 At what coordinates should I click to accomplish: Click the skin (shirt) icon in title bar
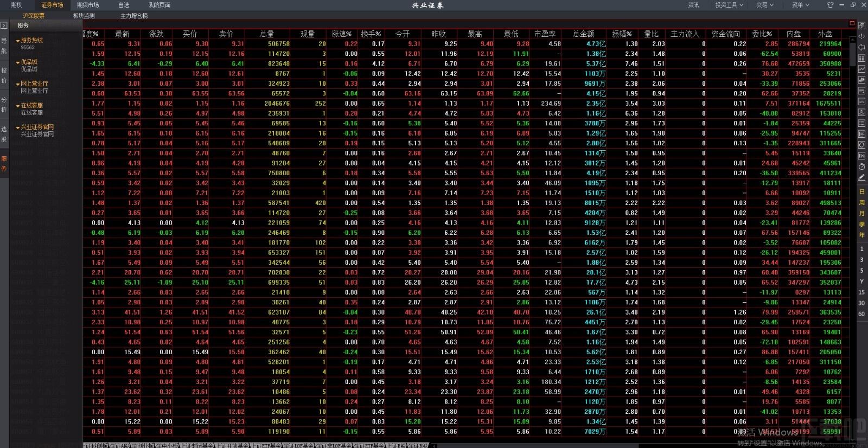tap(830, 5)
